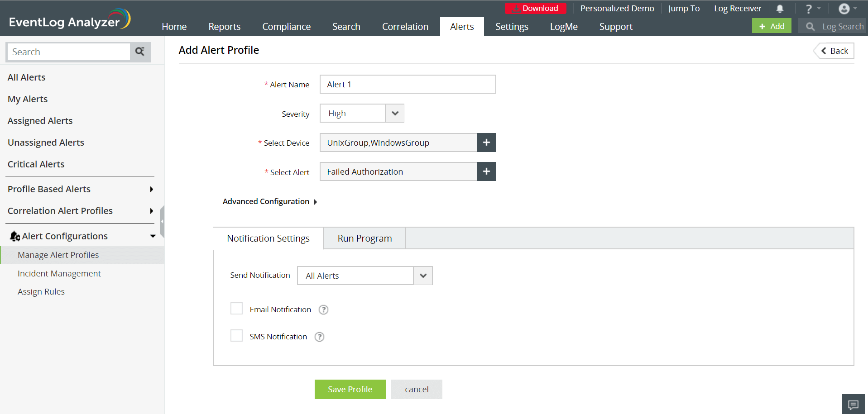Click the Save Profile button
The height and width of the screenshot is (414, 868).
coord(350,389)
